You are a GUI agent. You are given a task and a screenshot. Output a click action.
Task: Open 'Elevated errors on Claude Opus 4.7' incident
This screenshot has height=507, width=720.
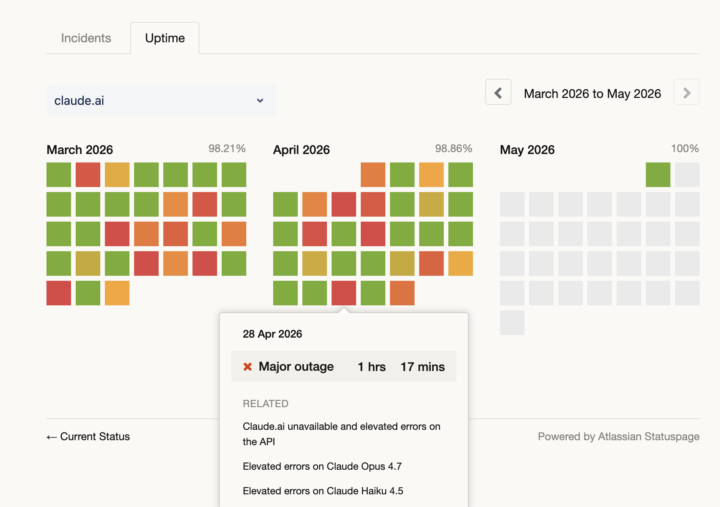point(322,466)
